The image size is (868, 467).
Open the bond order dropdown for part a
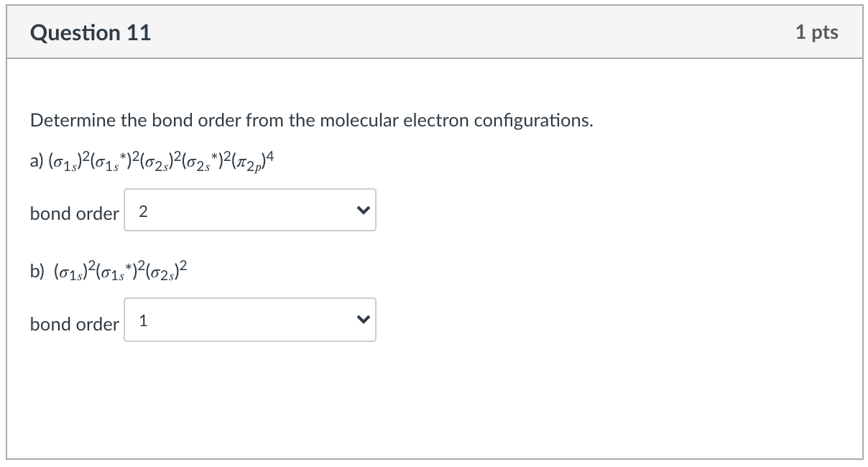[x=249, y=211]
